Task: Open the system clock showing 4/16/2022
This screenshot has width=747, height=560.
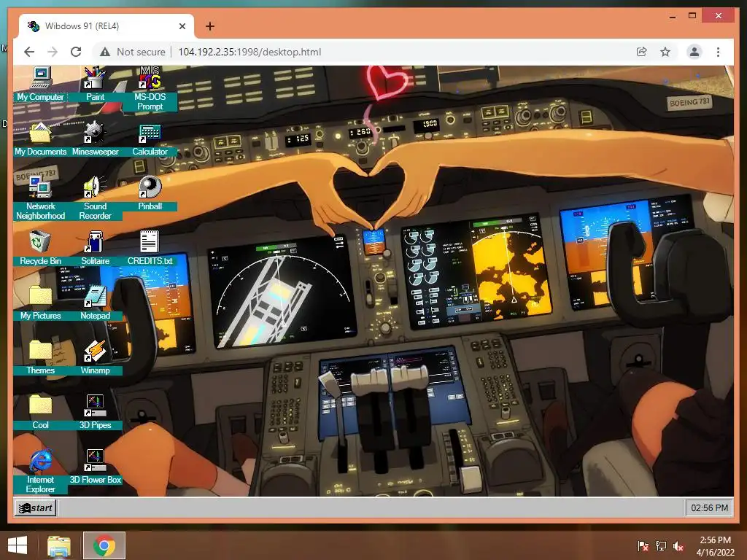Action: [x=715, y=546]
